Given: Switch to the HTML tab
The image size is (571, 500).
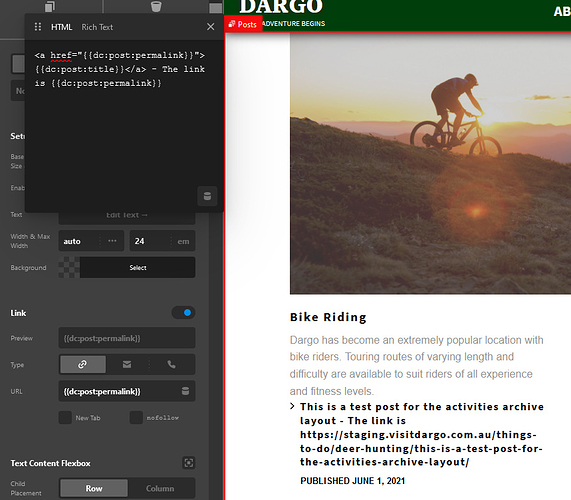Looking at the screenshot, I should tap(61, 27).
